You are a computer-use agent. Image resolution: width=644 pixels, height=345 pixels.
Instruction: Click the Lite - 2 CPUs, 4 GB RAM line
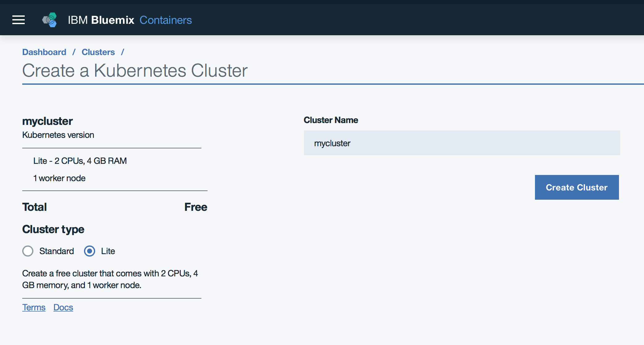point(80,161)
